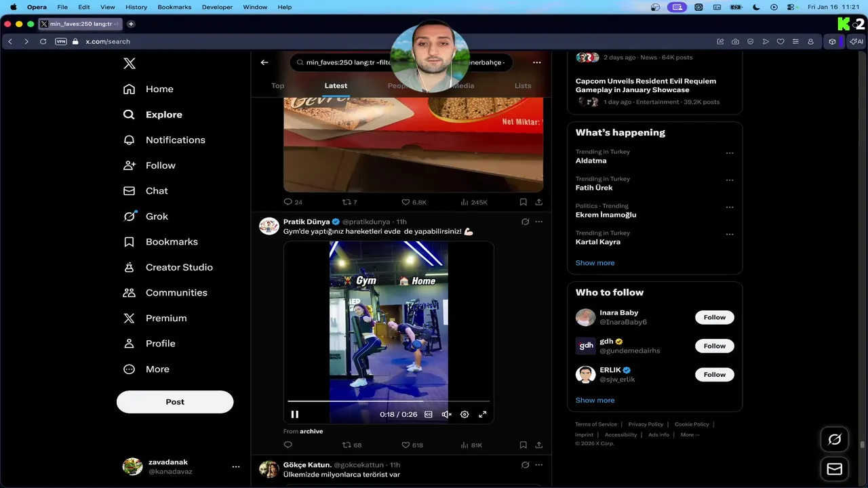This screenshot has height=488, width=868.
Task: Switch to the Top tab
Action: coord(278,85)
